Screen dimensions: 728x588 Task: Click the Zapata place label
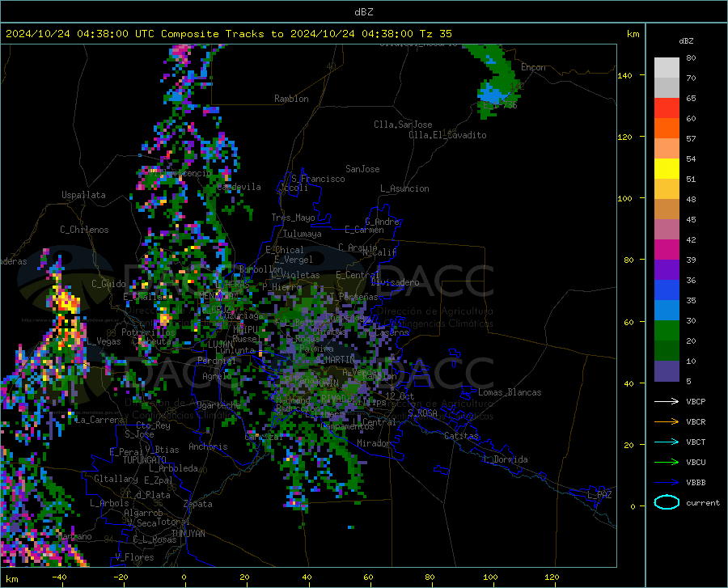click(198, 504)
